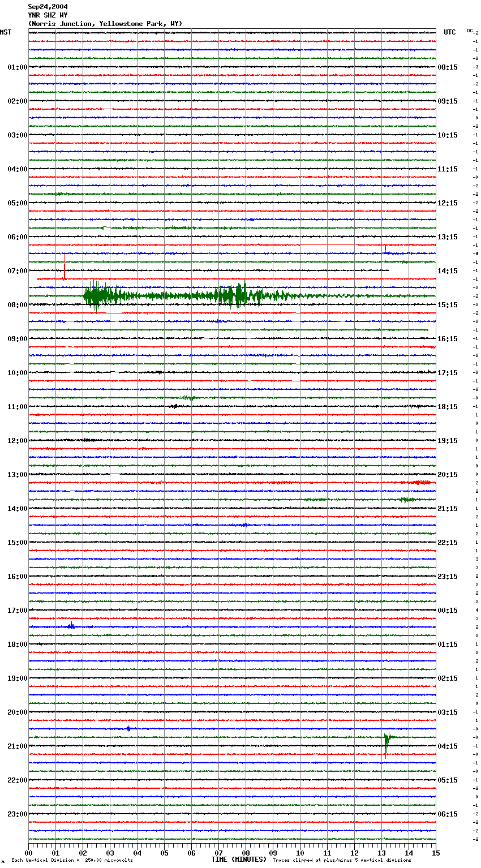
Task: Click the MST axis label
Action: [x=6, y=32]
